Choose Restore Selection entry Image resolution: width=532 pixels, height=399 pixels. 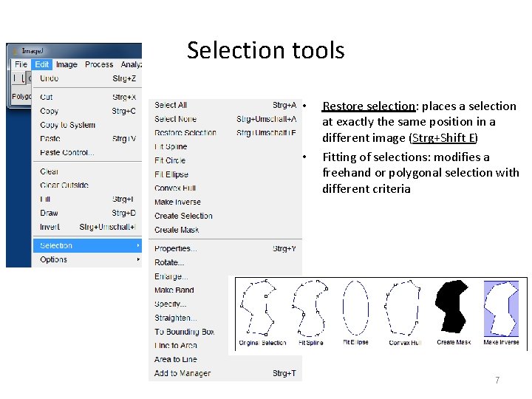tap(225, 133)
